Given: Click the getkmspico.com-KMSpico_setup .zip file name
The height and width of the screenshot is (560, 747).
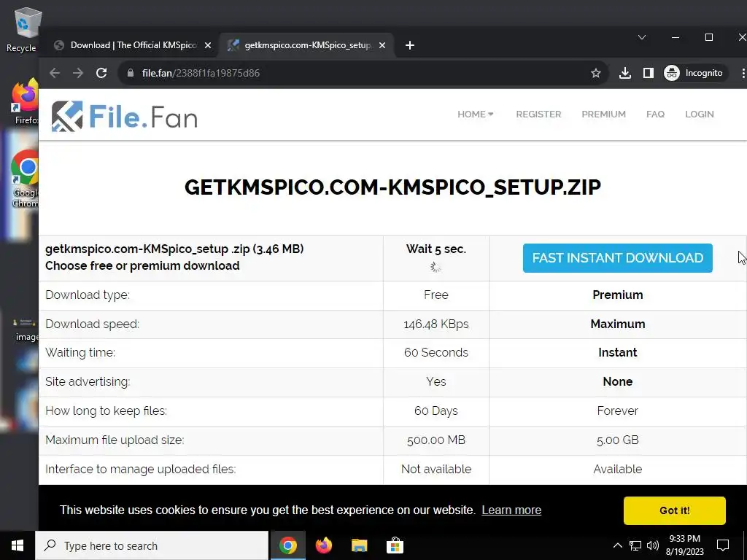Looking at the screenshot, I should click(174, 249).
